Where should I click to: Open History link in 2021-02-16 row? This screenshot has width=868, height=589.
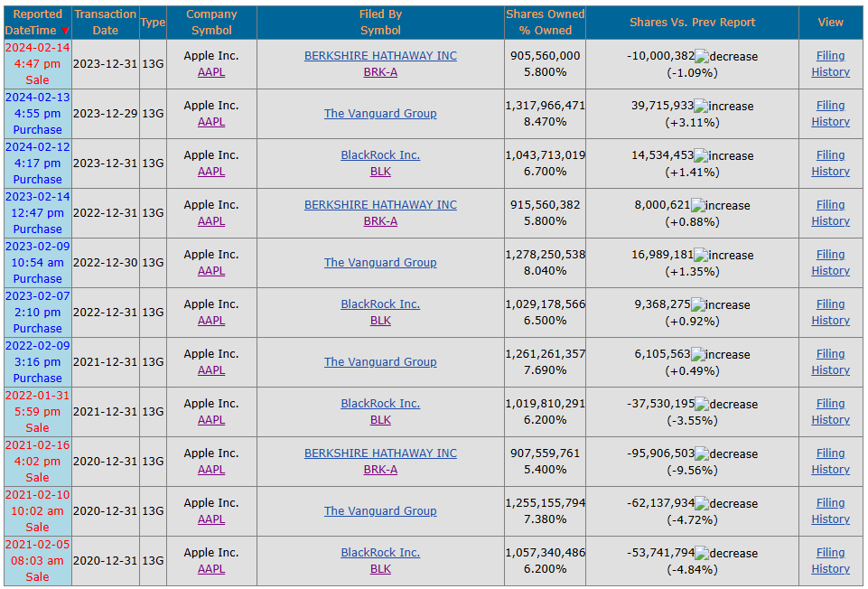click(x=830, y=470)
